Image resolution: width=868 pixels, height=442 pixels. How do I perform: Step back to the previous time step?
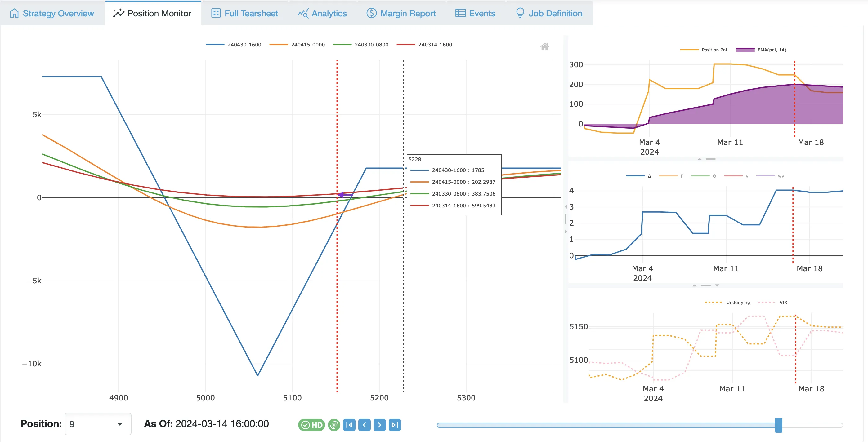coord(364,425)
